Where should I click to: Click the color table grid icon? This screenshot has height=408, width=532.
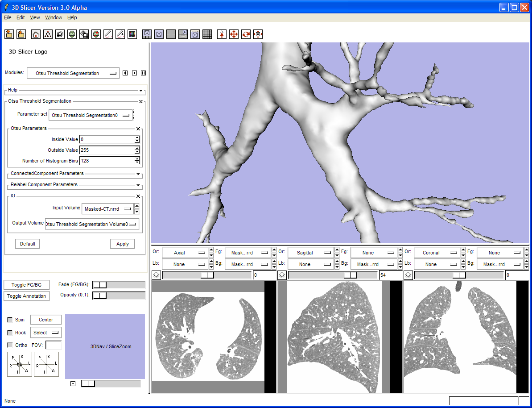point(132,34)
